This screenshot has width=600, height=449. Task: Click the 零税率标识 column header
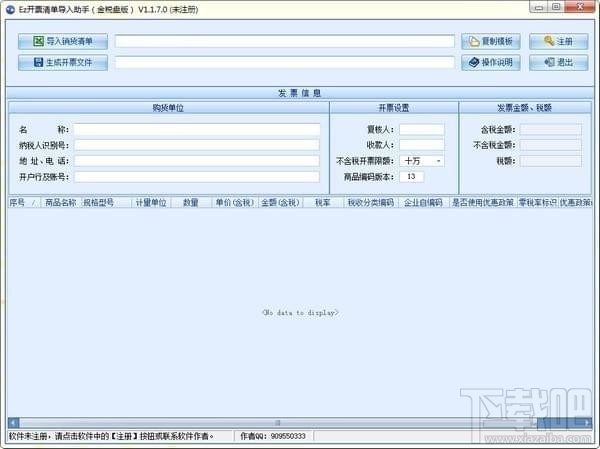tap(538, 202)
